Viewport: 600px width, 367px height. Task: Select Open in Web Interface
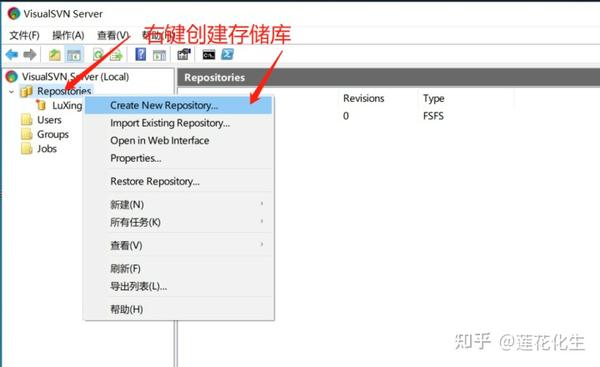pos(178,140)
